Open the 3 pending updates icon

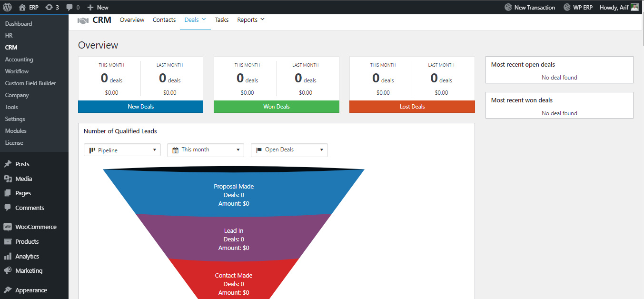click(x=49, y=7)
